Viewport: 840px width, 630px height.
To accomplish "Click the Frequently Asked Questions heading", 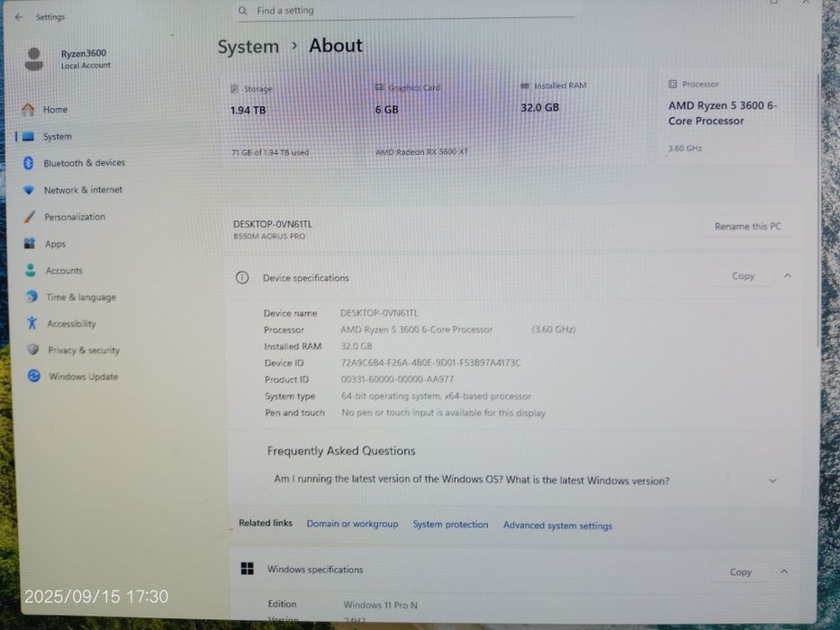I will [341, 451].
